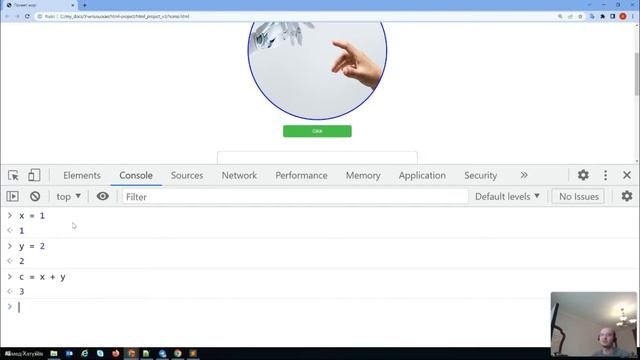Open the Network tab
This screenshot has width=640, height=360.
pyautogui.click(x=239, y=175)
